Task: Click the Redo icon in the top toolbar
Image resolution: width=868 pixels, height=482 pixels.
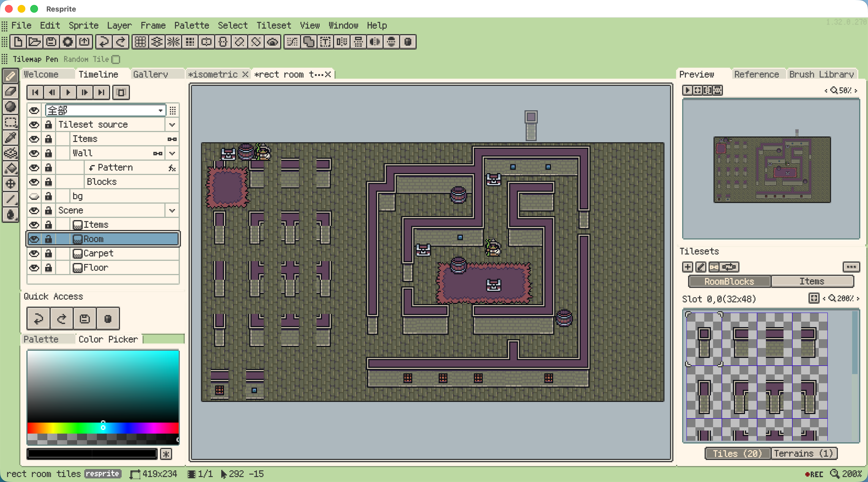Action: coord(120,42)
